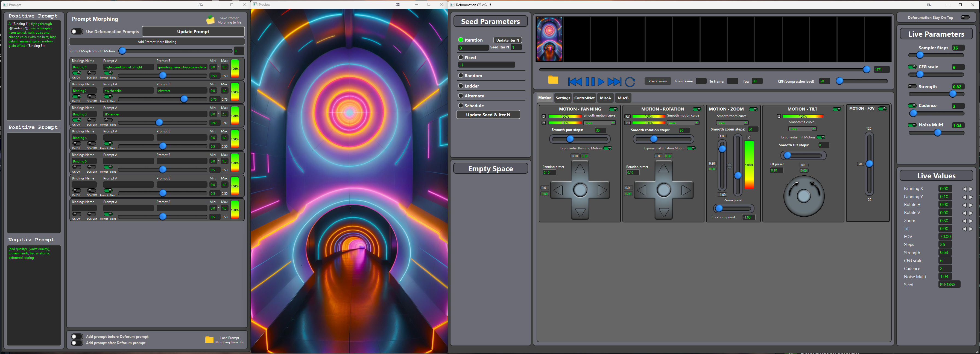The image size is (980, 354).
Task: Pause the preview playback
Action: 590,82
